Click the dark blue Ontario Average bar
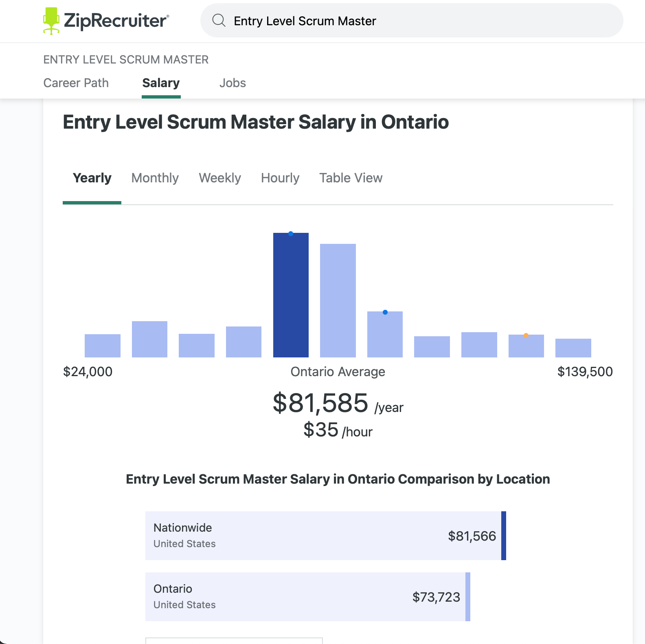 pos(291,297)
